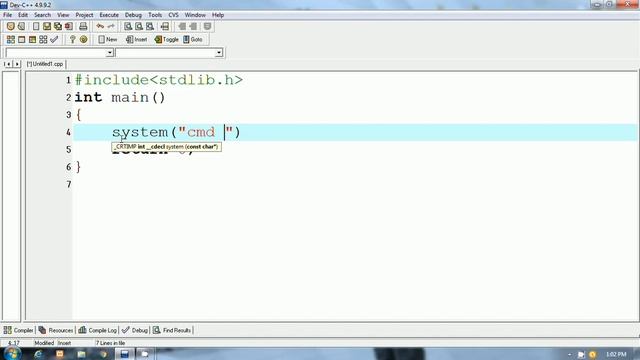This screenshot has height=360, width=640.
Task: Open the Search menu
Action: [42, 15]
